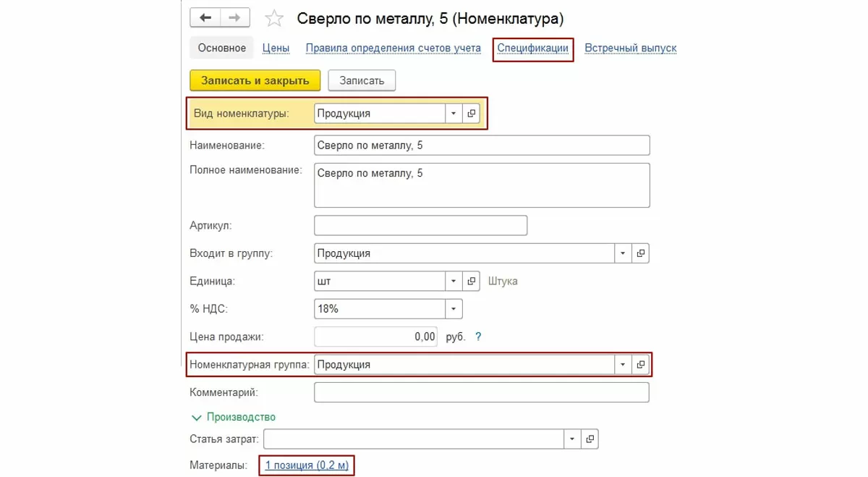Click the Цена продажи help question mark
Viewport: 868px width, 477px height.
tap(478, 337)
